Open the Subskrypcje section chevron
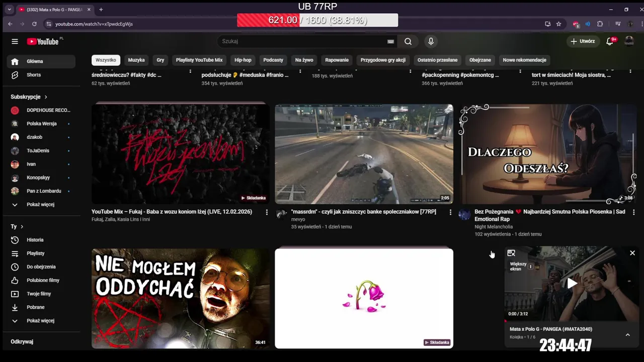Viewport: 644px width, 362px height. (x=46, y=97)
